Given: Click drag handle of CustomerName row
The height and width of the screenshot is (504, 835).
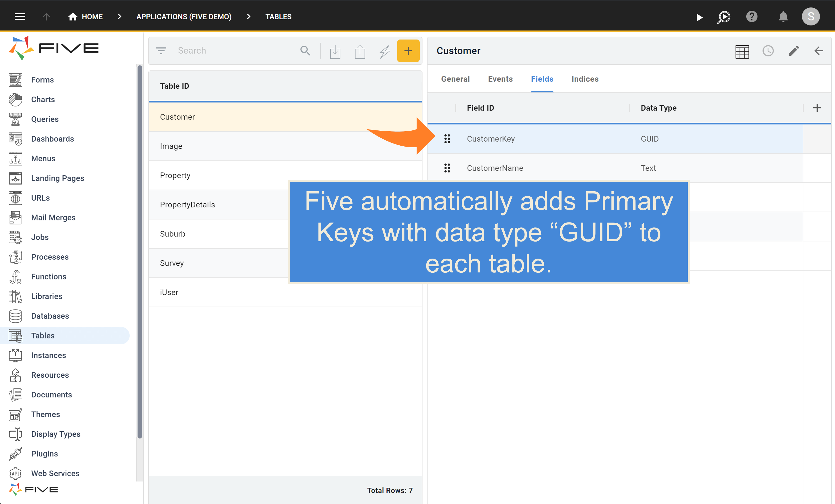Looking at the screenshot, I should pos(447,168).
